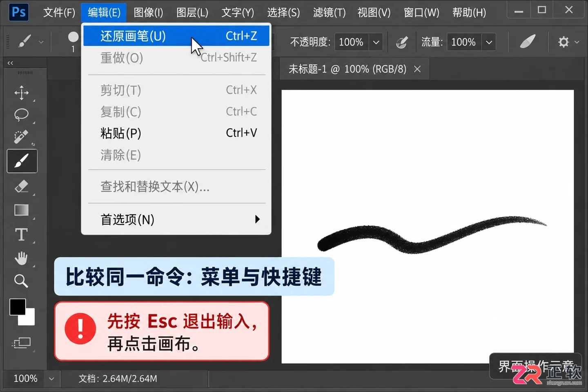Open the Select menu
The width and height of the screenshot is (588, 392).
(283, 13)
